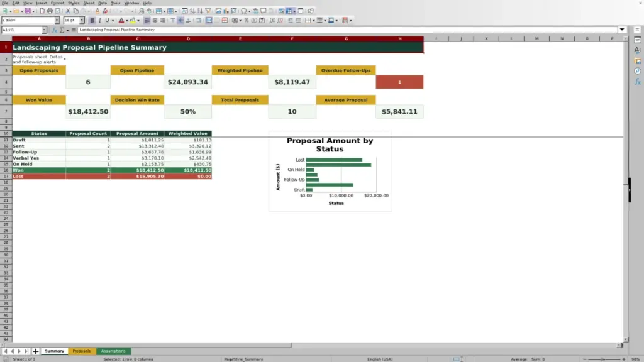Toggle Align Right
Image resolution: width=644 pixels, height=362 pixels.
point(163,20)
